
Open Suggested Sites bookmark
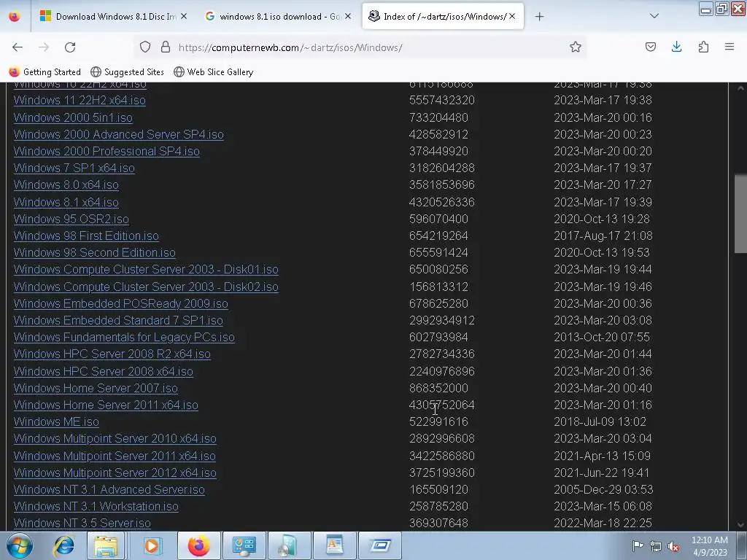click(127, 72)
